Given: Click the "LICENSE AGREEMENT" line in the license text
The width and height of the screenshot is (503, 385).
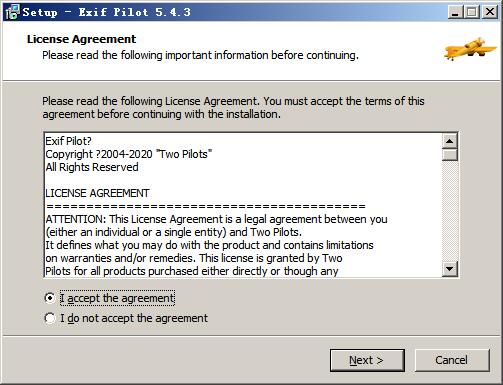Looking at the screenshot, I should tap(97, 193).
